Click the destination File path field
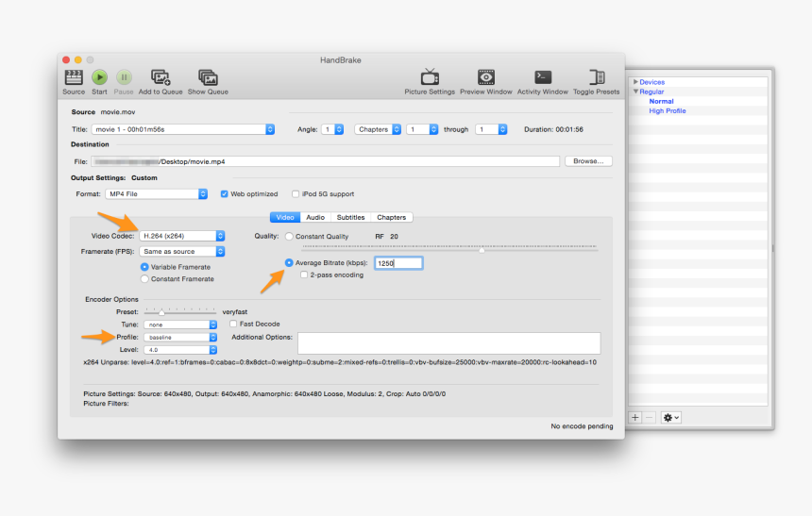 [325, 161]
